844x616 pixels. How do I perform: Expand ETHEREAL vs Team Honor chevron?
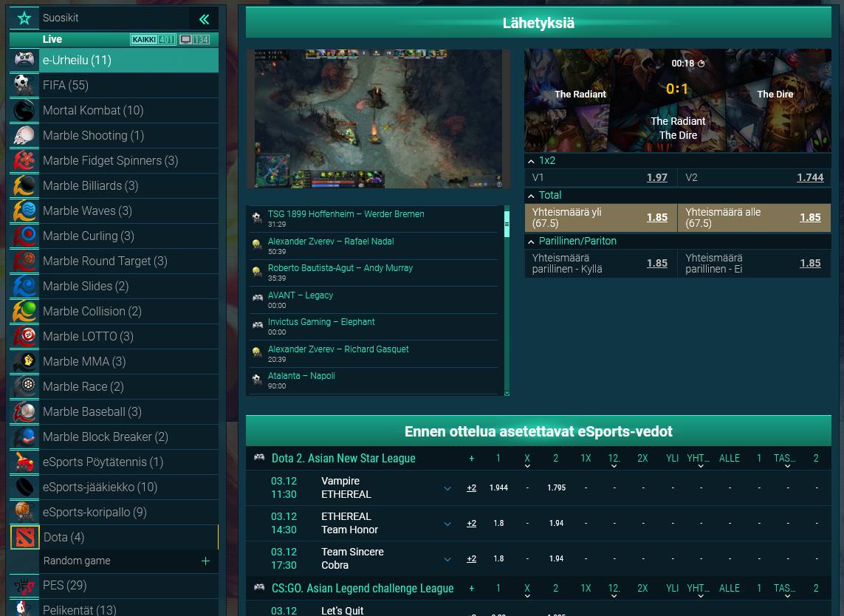point(447,524)
